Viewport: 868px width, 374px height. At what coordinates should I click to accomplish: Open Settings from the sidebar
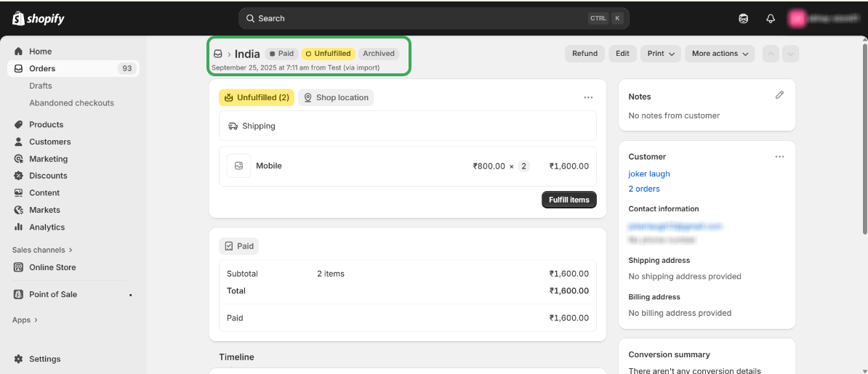(44, 359)
